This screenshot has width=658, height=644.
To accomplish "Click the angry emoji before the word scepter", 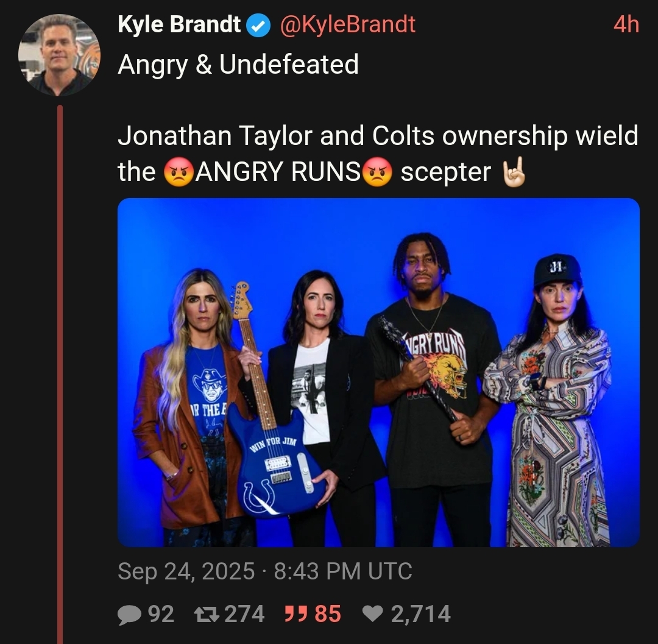I will pos(377,172).
